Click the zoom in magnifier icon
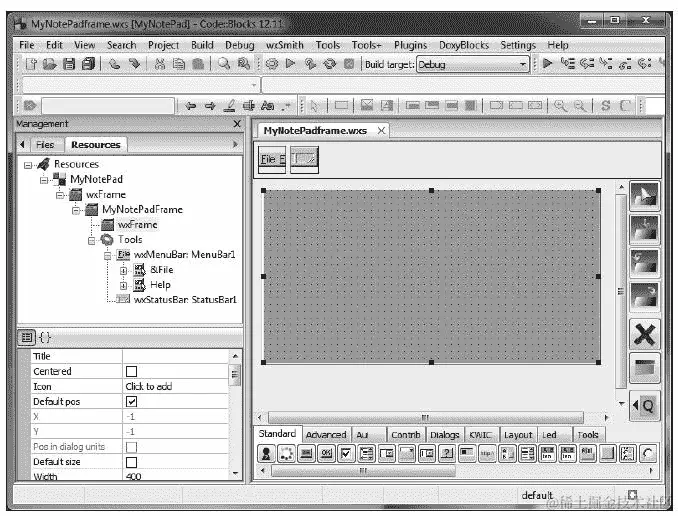The width and height of the screenshot is (678, 516). (x=561, y=106)
